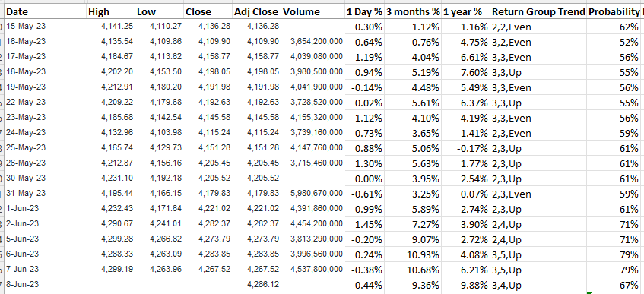The height and width of the screenshot is (294, 644).
Task: Click volume cell 5,980,670,000
Action: click(313, 194)
